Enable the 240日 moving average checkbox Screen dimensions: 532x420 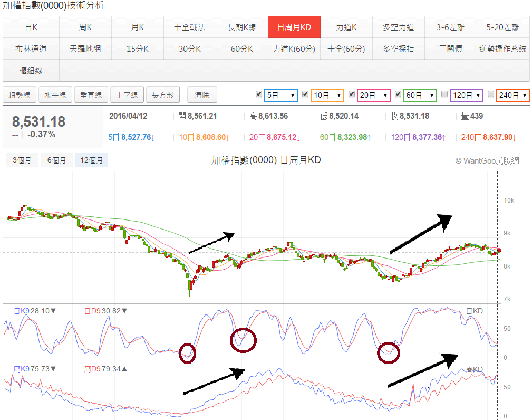click(490, 94)
